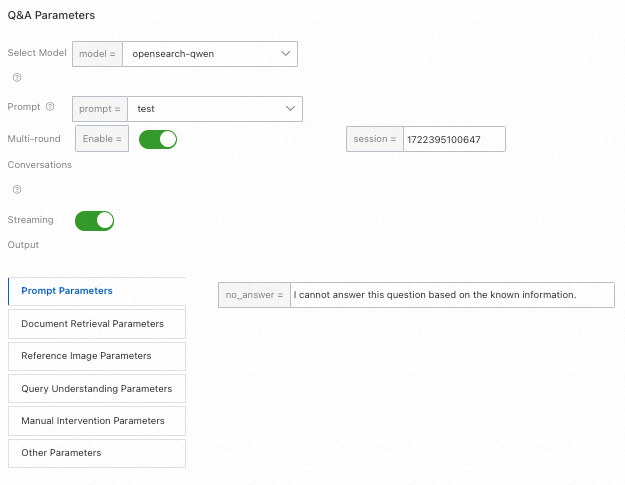Click the "Enable =" prefix label
The image size is (625, 485).
coord(102,139)
